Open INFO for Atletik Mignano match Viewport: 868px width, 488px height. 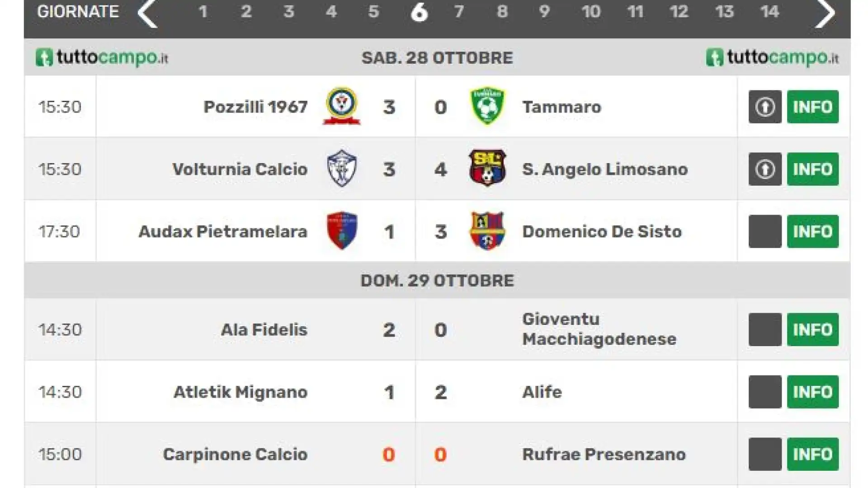[x=813, y=392]
